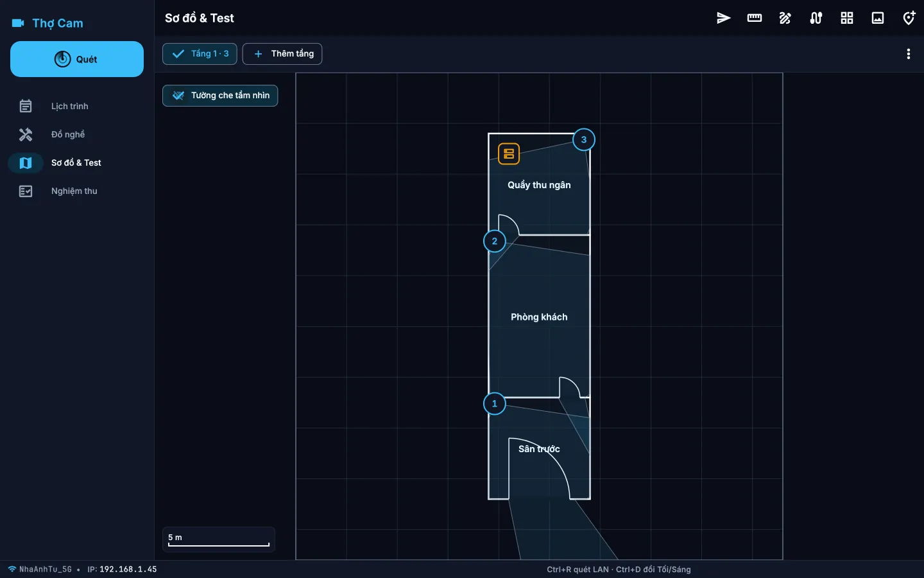Select the Tầng 1 · 3 floor chip

click(200, 54)
